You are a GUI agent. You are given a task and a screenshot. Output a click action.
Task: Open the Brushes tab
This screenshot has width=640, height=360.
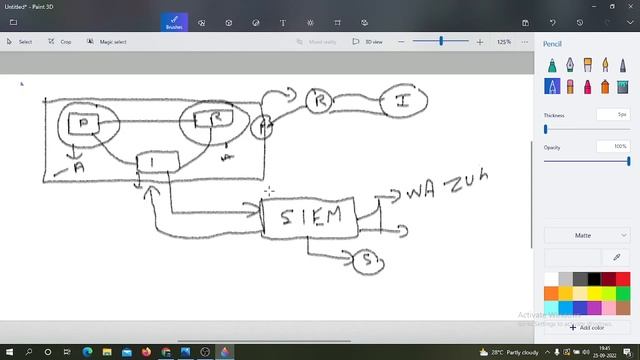click(174, 22)
